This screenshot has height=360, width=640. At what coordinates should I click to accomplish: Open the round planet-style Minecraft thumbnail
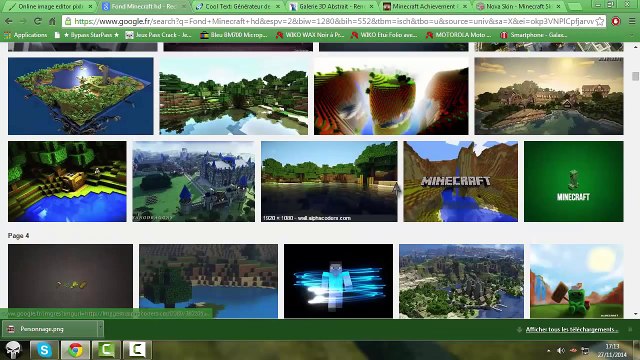pos(391,96)
